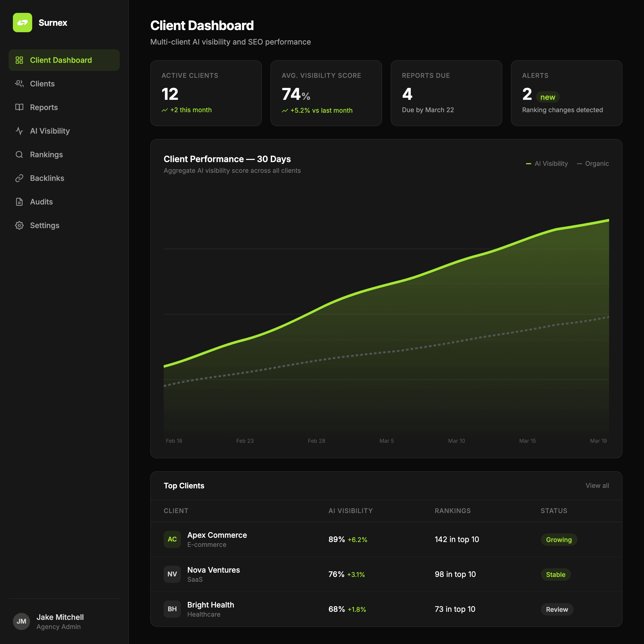Click the AI Visibility pulse icon
The height and width of the screenshot is (644, 644).
pyautogui.click(x=19, y=131)
